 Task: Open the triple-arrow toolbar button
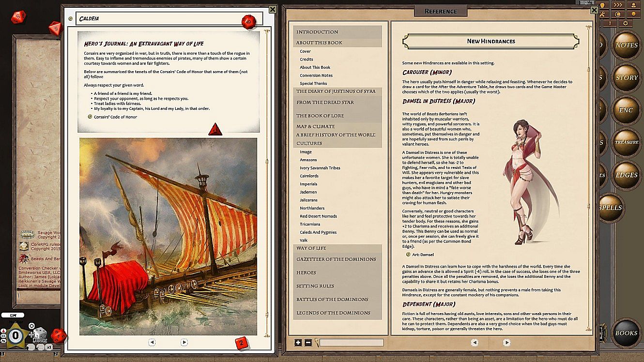pyautogui.click(x=617, y=5)
